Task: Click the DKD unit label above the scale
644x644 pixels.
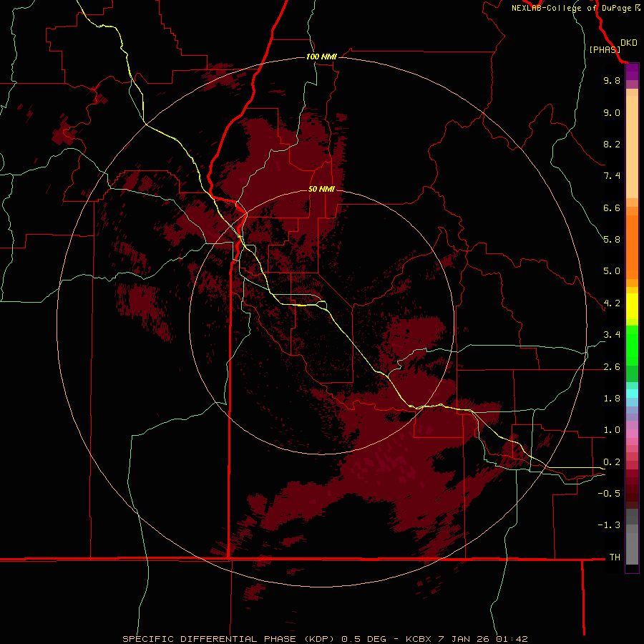Action: click(x=629, y=43)
